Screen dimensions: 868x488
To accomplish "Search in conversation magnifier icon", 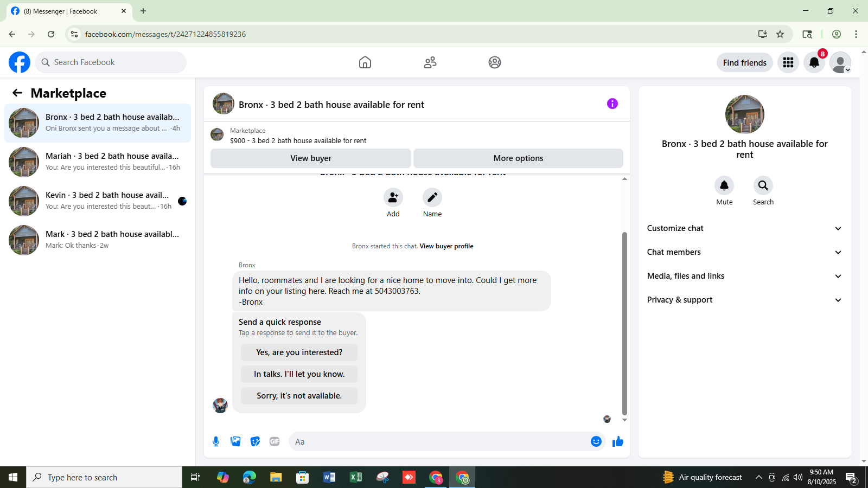I will pos(763,185).
